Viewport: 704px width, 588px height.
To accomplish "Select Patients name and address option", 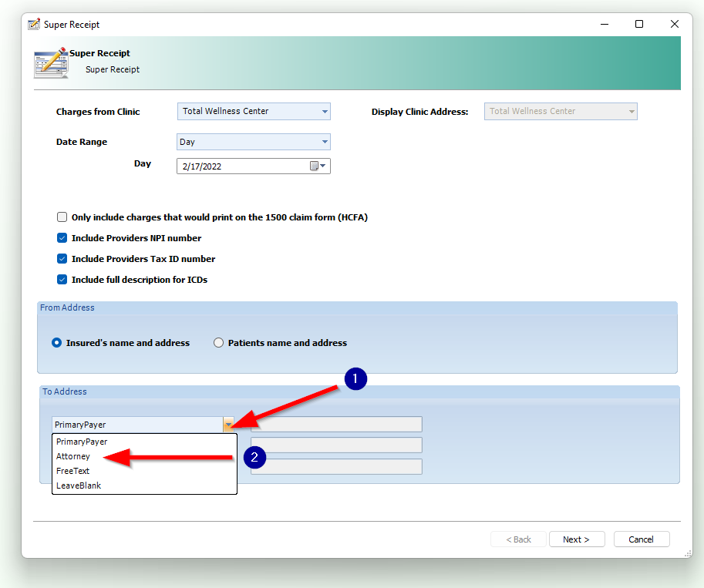I will coord(218,343).
